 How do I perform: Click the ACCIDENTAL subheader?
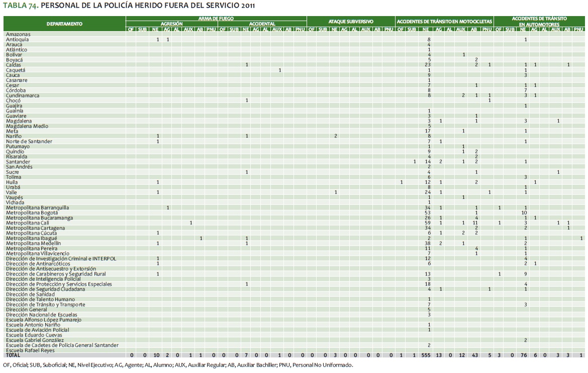tap(261, 24)
